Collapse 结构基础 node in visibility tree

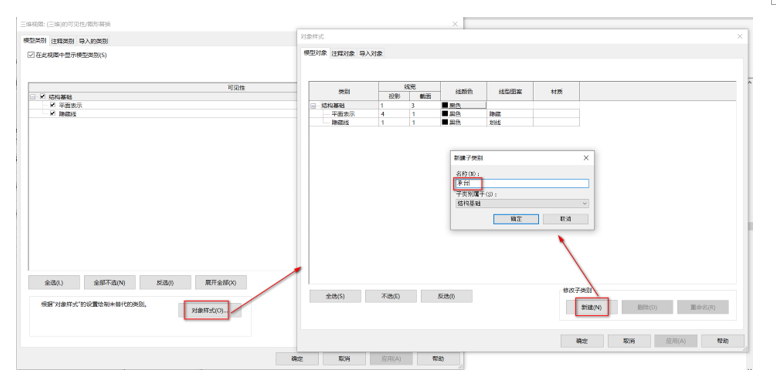33,97
